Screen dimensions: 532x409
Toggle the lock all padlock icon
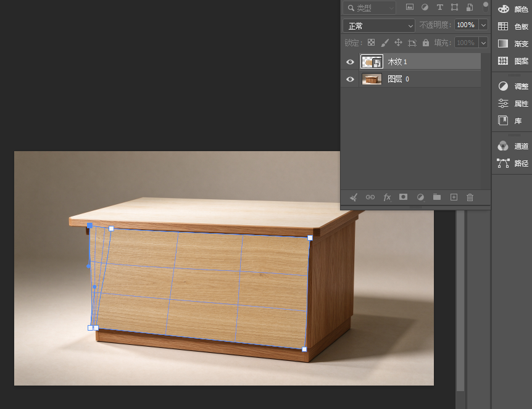pos(425,43)
